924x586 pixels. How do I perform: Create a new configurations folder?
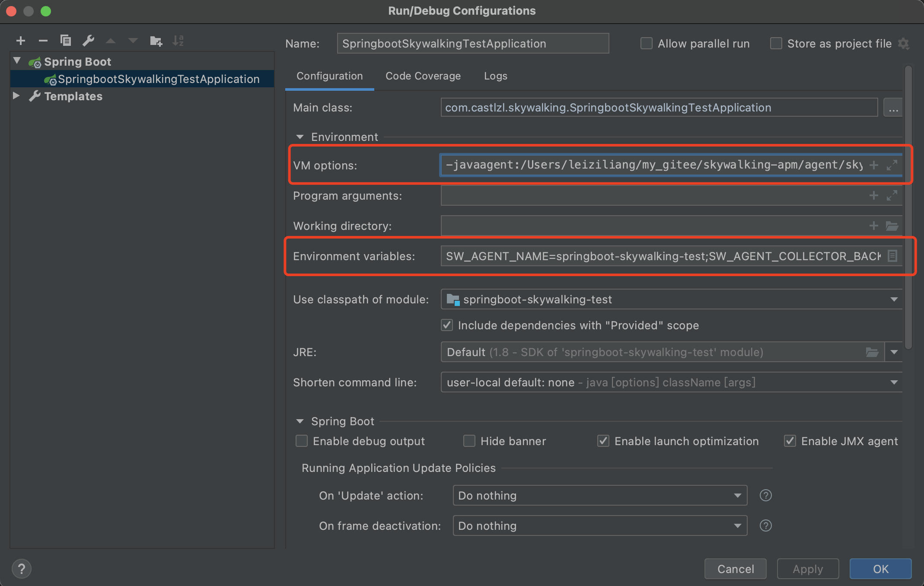(156, 41)
